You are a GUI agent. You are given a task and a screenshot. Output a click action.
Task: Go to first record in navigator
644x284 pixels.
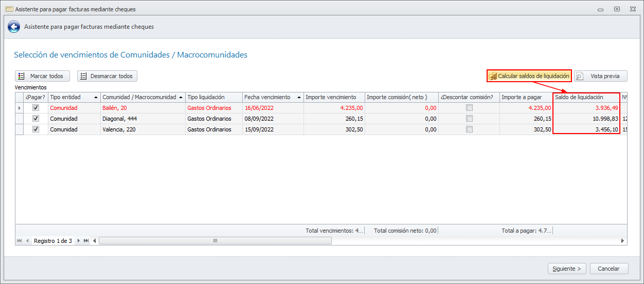pyautogui.click(x=20, y=240)
